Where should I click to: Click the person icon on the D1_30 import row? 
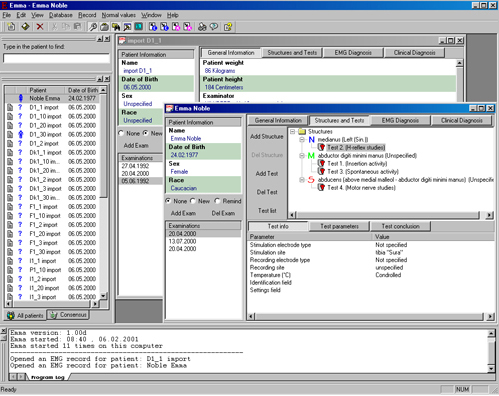point(21,134)
